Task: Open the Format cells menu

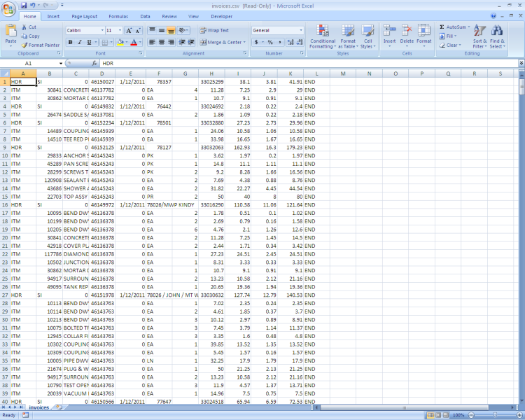Action: 424,36
